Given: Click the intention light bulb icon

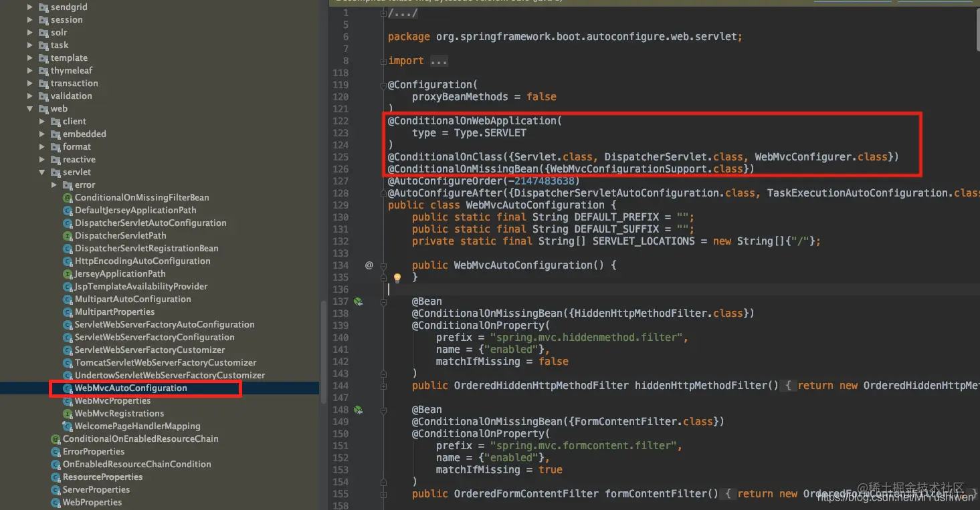Looking at the screenshot, I should pyautogui.click(x=397, y=277).
